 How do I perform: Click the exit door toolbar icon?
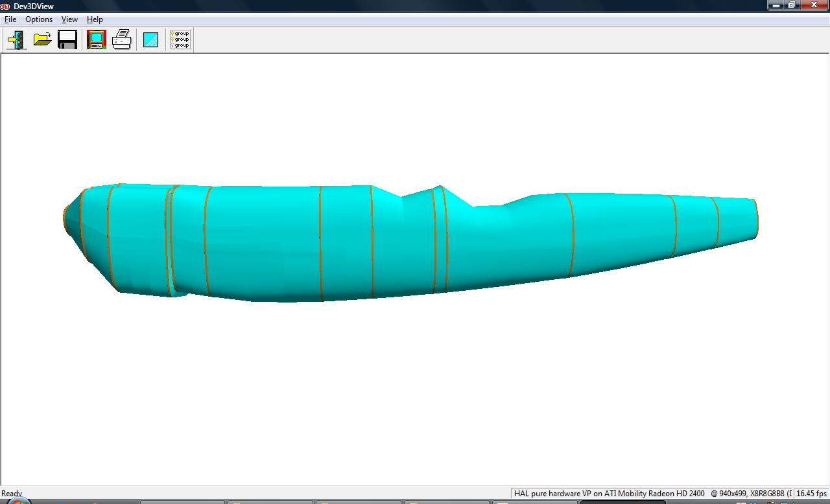point(16,40)
